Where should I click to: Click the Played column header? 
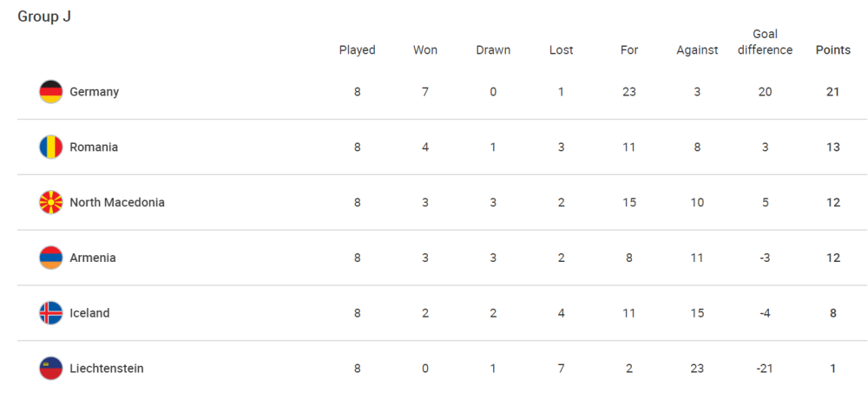(357, 50)
